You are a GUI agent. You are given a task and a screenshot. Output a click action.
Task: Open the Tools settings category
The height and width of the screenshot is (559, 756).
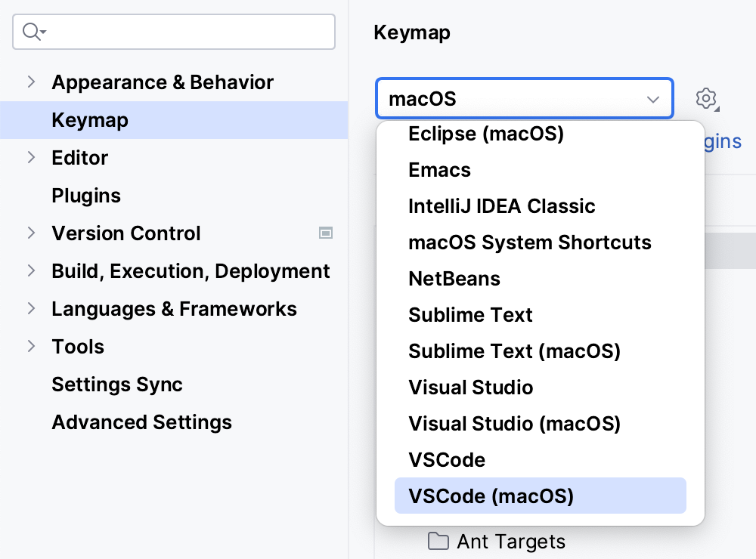pyautogui.click(x=78, y=347)
